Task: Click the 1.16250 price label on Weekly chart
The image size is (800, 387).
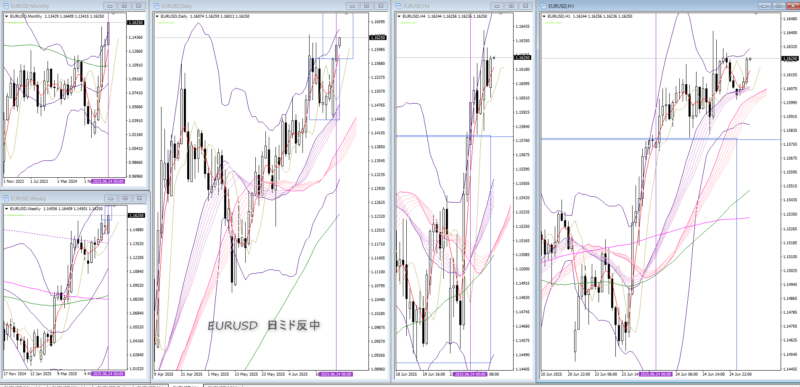Action: (136, 216)
